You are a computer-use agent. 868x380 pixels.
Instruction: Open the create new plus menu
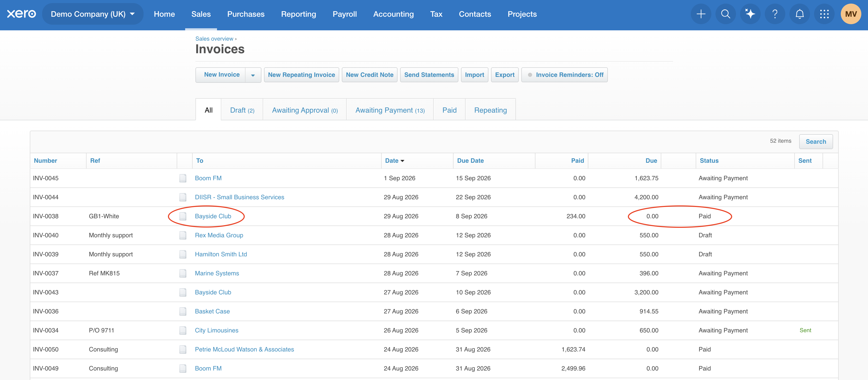click(701, 14)
